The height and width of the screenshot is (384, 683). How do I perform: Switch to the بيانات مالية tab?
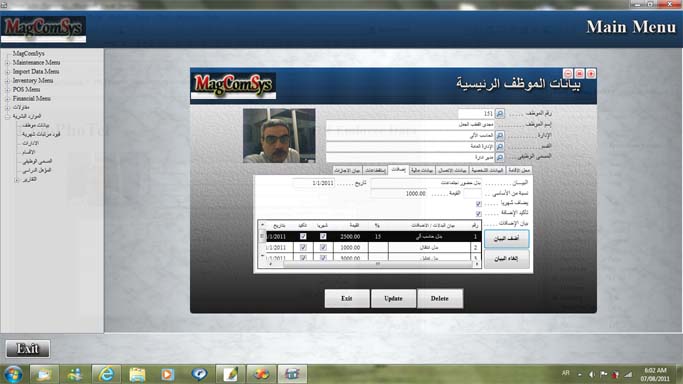[x=422, y=170]
